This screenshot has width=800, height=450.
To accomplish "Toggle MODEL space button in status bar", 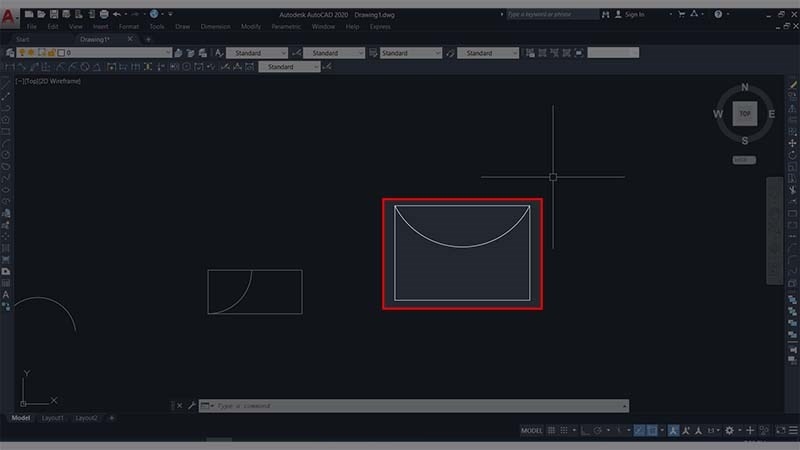I will pyautogui.click(x=532, y=431).
